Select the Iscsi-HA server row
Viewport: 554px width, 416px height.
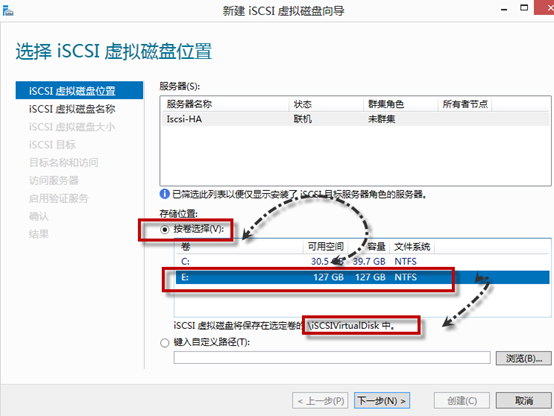355,119
